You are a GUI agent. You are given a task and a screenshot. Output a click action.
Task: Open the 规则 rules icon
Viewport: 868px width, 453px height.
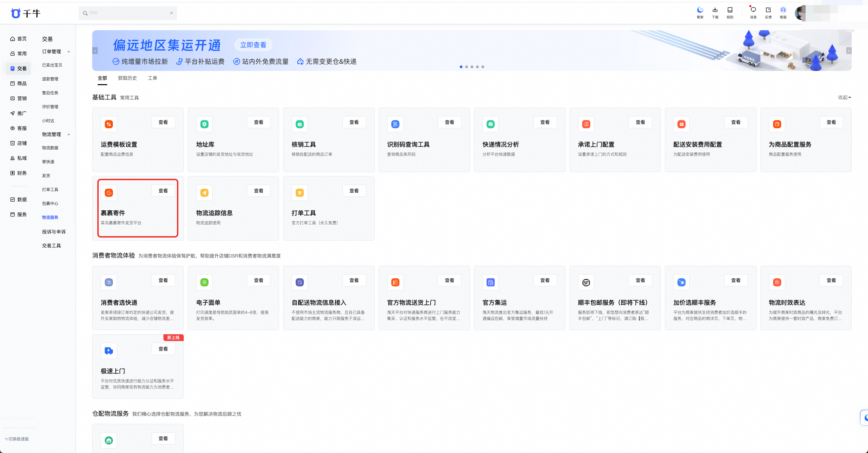[x=730, y=12]
